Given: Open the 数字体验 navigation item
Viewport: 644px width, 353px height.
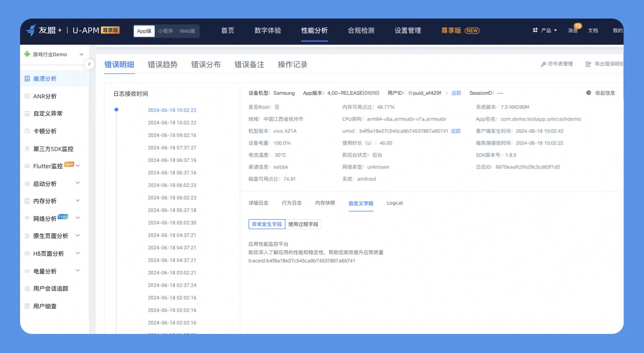Looking at the screenshot, I should click(x=268, y=31).
